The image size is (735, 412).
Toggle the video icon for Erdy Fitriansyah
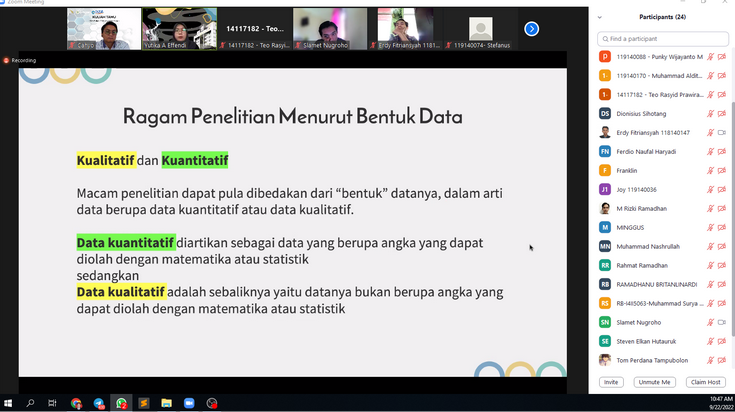coord(722,132)
